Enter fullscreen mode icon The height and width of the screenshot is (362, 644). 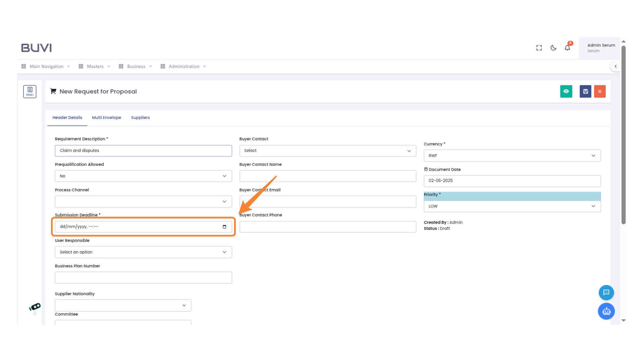539,48
